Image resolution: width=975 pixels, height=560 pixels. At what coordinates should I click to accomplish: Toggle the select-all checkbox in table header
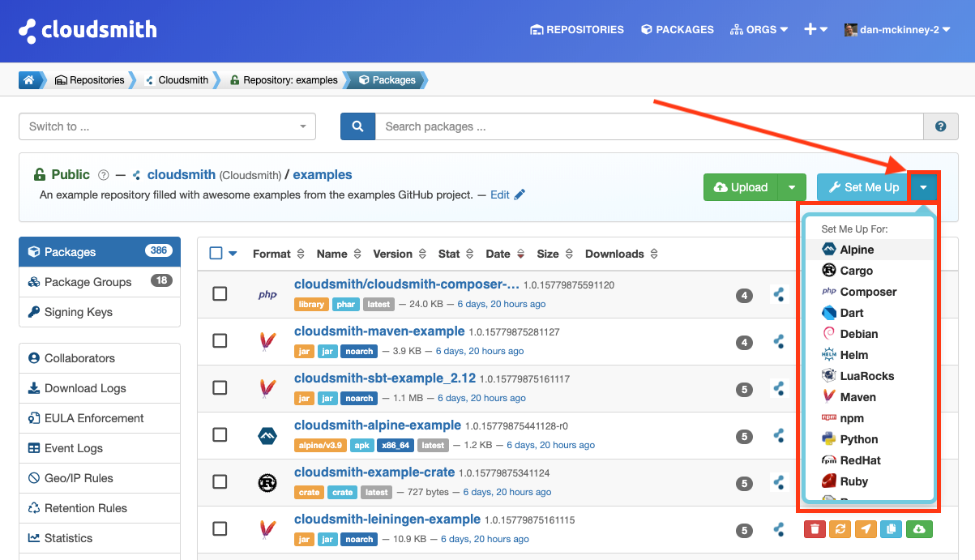click(x=216, y=253)
